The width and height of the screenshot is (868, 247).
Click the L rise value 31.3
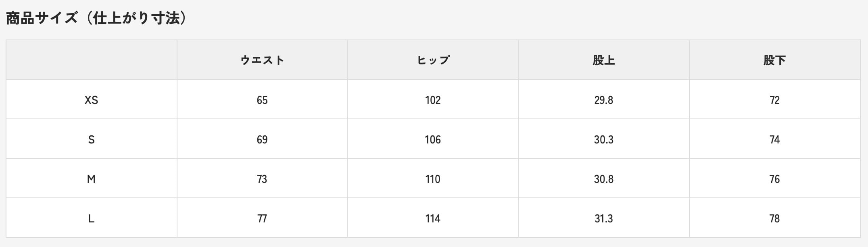pyautogui.click(x=603, y=218)
